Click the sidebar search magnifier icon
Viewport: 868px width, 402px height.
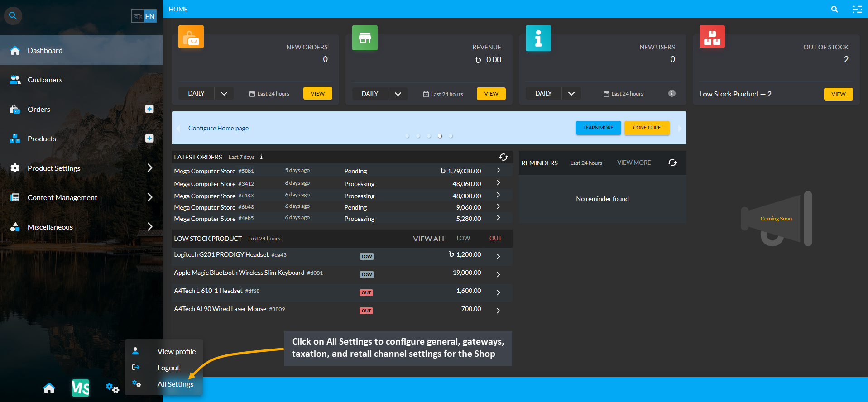[13, 16]
